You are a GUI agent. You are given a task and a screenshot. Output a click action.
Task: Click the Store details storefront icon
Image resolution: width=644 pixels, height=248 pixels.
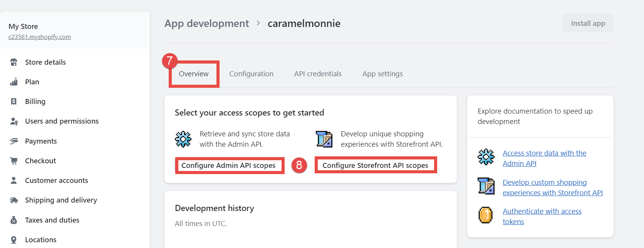click(14, 62)
